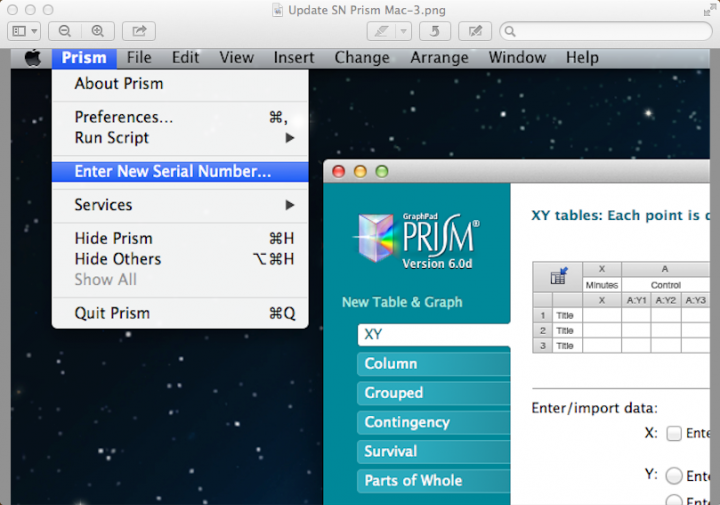Click the Share button in Preview toolbar
Image resolution: width=720 pixels, height=505 pixels.
tap(139, 31)
